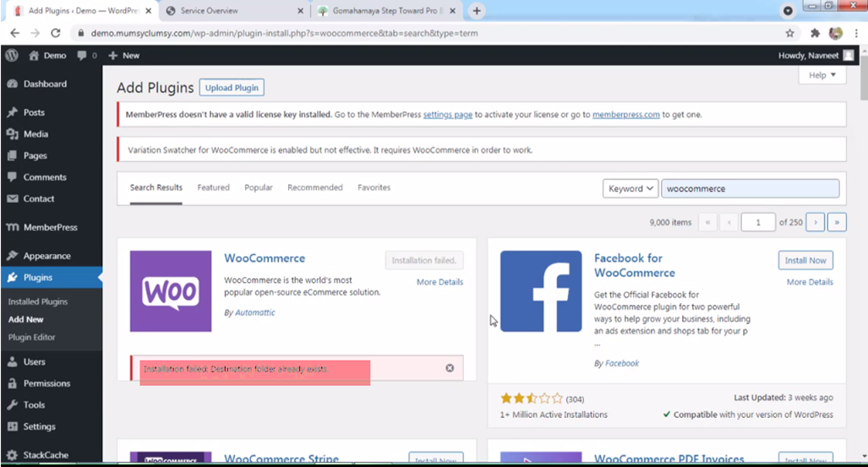Switch to the Favorites tab
The image size is (868, 467).
pos(374,187)
